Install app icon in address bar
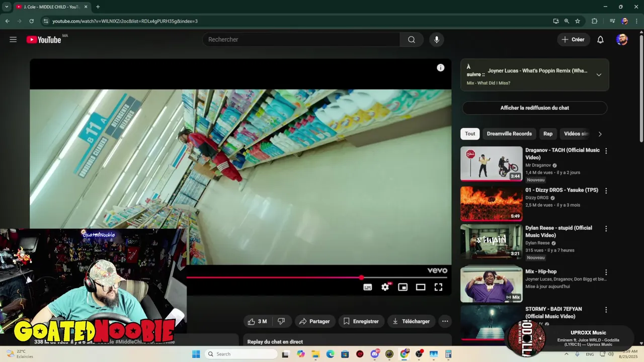Screen dimensions: 644x362 555,21
